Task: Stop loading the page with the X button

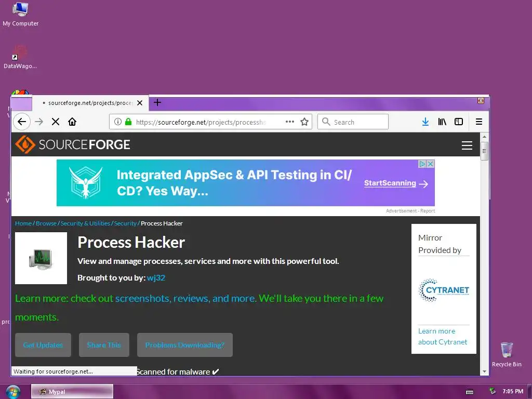Action: pyautogui.click(x=56, y=122)
